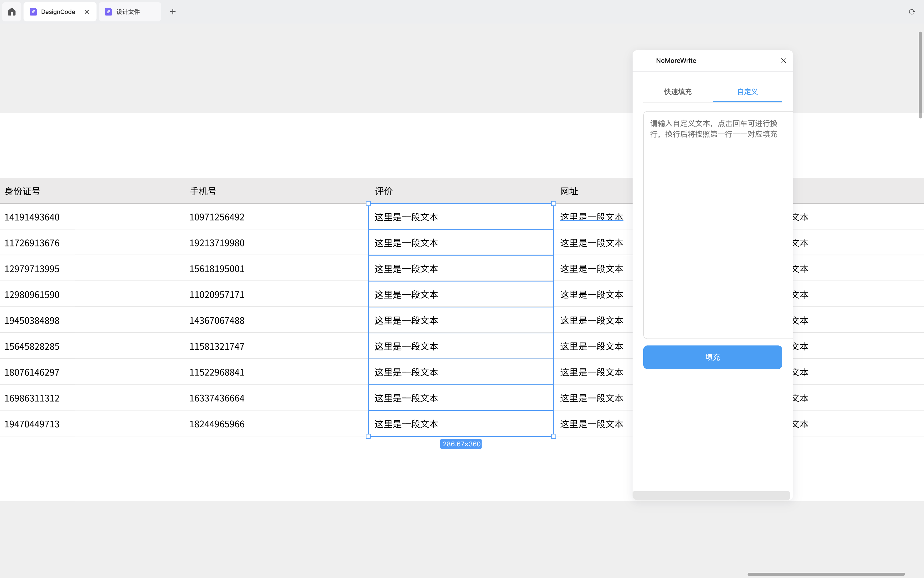Click the 286.67×360 size badge
Screen dimensions: 924x578
pyautogui.click(x=461, y=444)
